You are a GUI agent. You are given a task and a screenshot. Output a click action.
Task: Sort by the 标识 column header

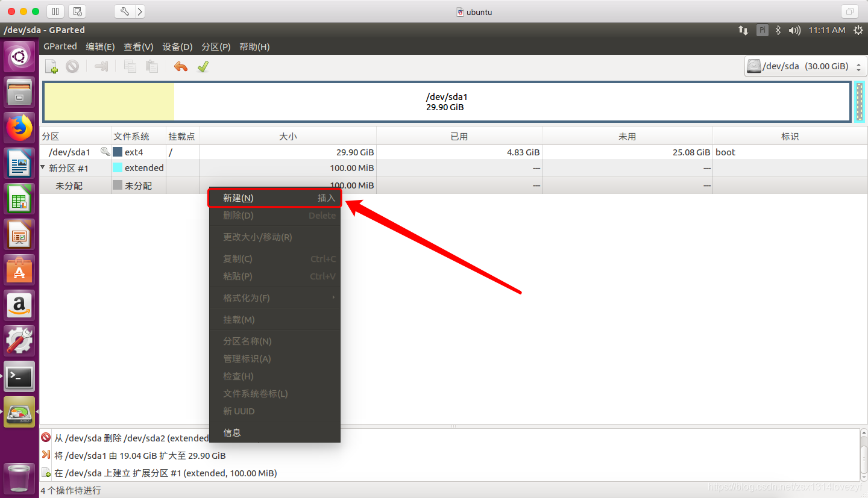(x=790, y=137)
